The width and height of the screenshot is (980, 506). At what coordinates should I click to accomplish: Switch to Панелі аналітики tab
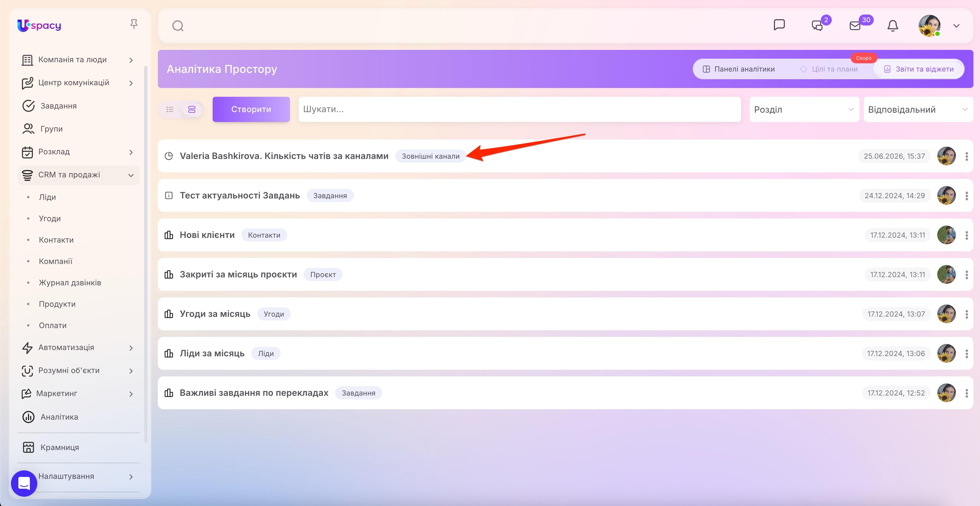tap(738, 69)
